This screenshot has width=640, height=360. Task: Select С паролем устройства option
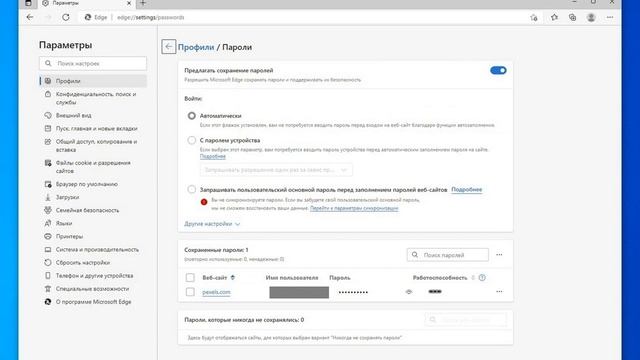point(191,140)
